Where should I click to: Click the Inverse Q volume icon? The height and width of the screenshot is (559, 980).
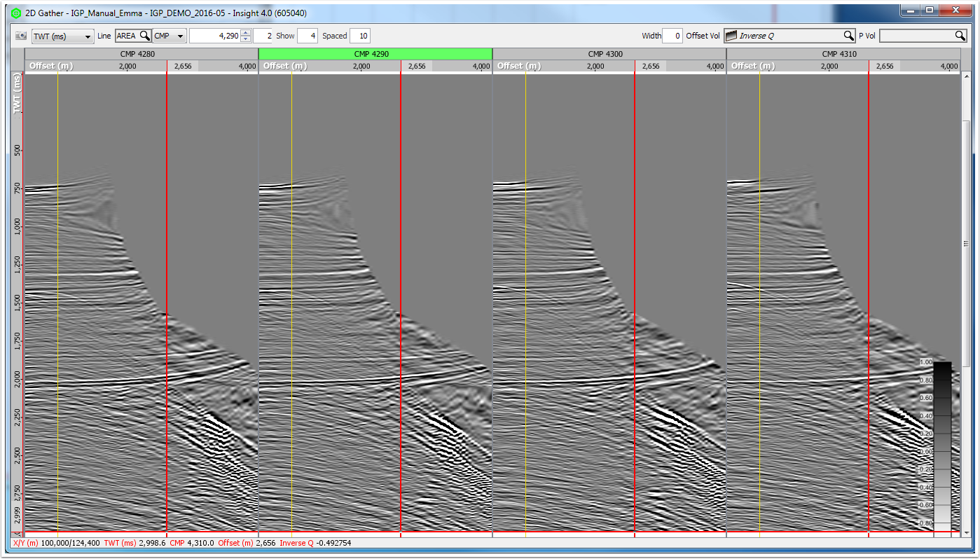(731, 36)
